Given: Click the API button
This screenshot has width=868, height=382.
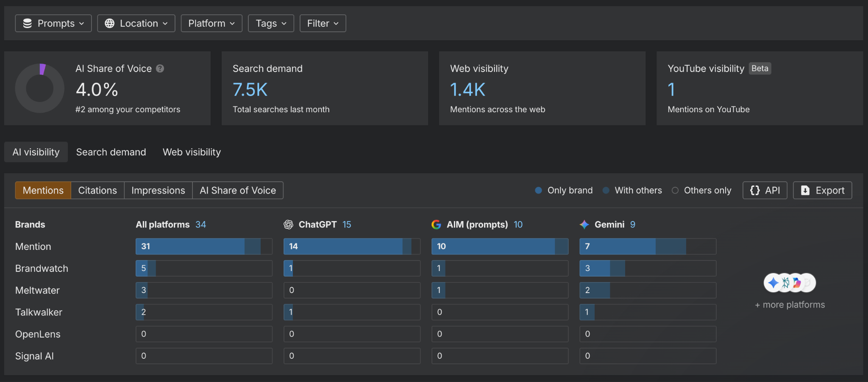Looking at the screenshot, I should click(x=765, y=190).
